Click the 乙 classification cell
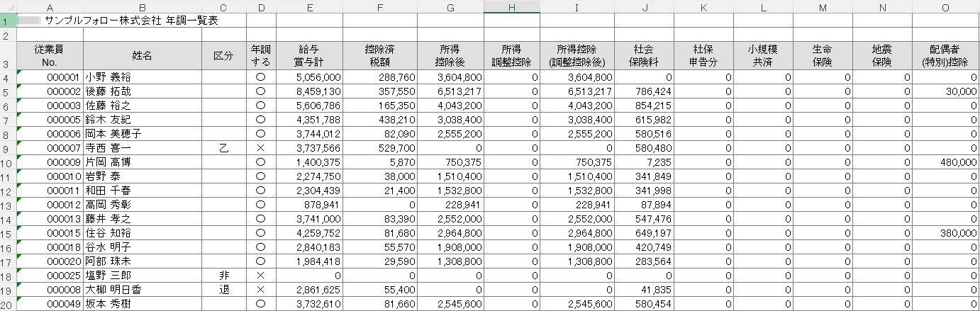The height and width of the screenshot is (311, 980). pyautogui.click(x=223, y=148)
